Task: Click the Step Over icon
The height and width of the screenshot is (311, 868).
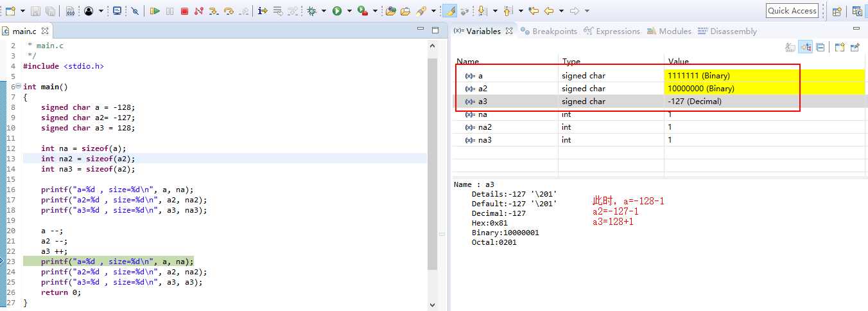Action: 229,11
